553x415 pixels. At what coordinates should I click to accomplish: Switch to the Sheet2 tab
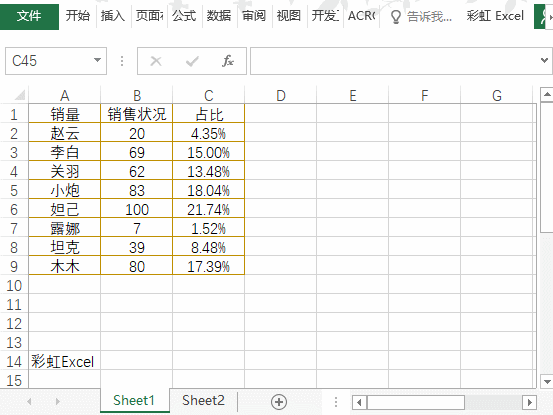click(203, 401)
